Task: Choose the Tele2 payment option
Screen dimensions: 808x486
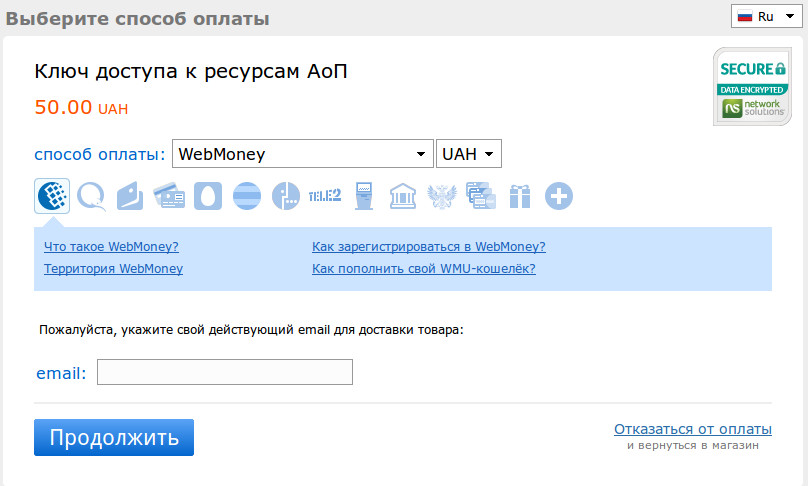Action: click(325, 195)
